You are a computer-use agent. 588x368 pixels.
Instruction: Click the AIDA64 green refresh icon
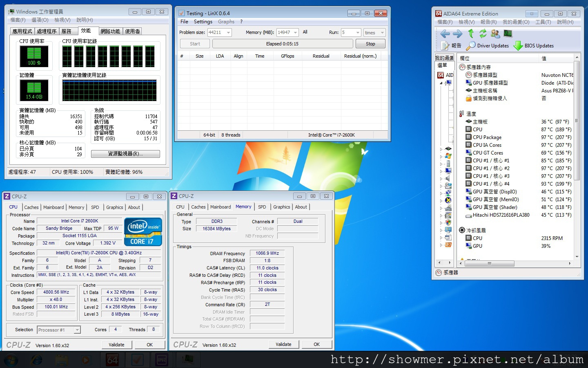point(483,34)
